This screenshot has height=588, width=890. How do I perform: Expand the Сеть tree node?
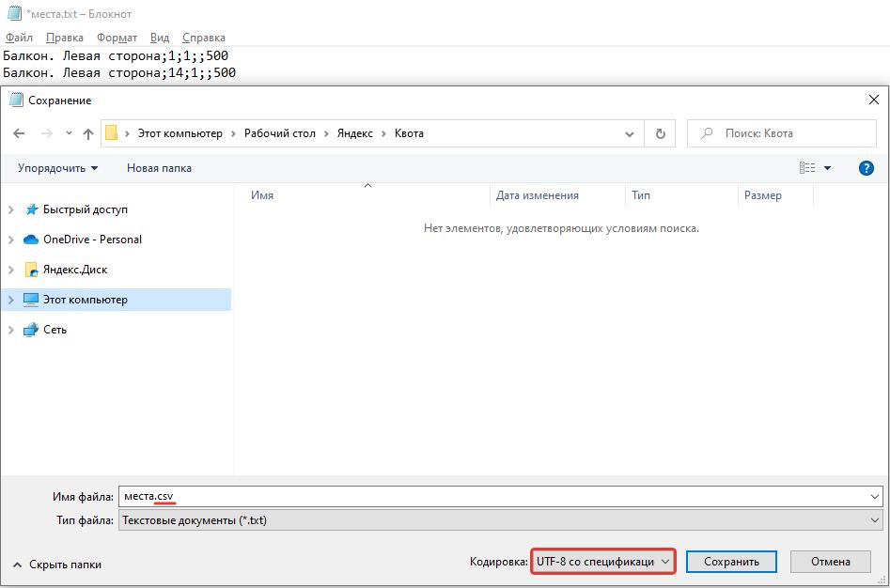(11, 330)
